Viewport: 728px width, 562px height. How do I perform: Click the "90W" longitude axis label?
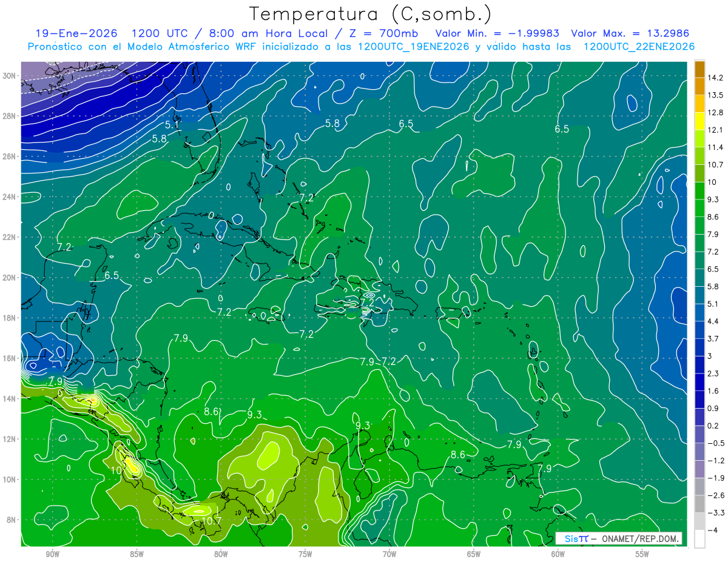click(52, 554)
